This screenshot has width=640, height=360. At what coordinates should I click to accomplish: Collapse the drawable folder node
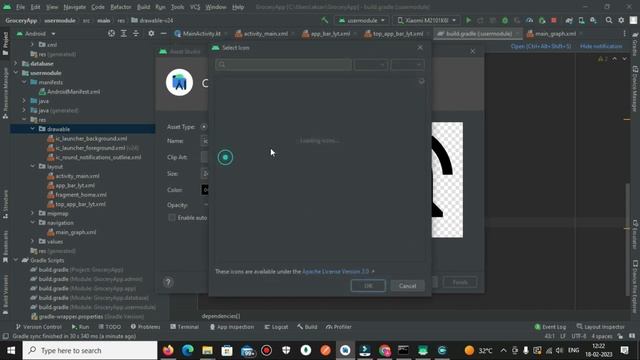coord(33,129)
